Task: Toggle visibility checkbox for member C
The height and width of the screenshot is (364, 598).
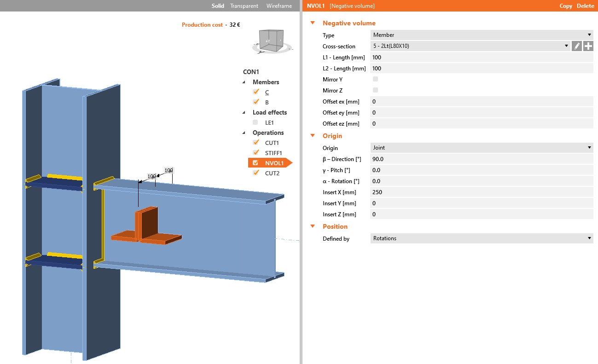Action: [x=256, y=92]
